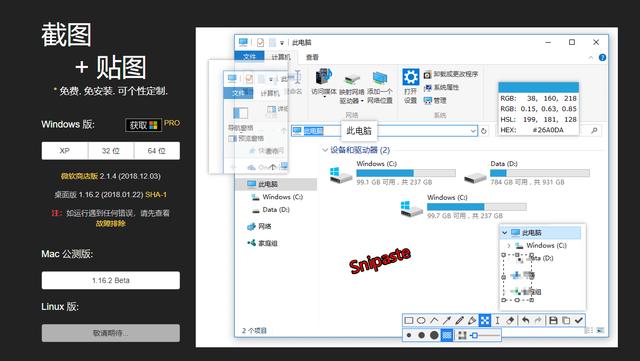Screen dimensions: 640x361
Task: Click the blue color preview swatch
Action: [x=538, y=87]
